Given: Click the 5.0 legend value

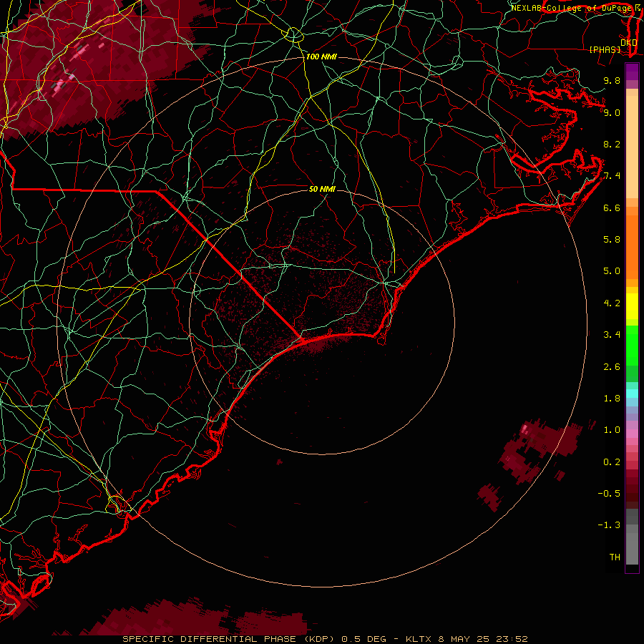Looking at the screenshot, I should click(x=612, y=271).
